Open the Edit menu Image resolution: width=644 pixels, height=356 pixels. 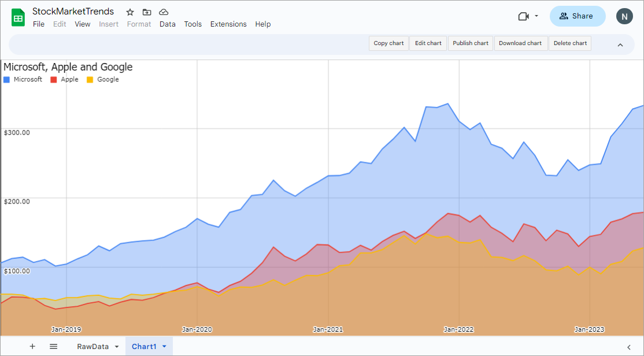pyautogui.click(x=60, y=24)
